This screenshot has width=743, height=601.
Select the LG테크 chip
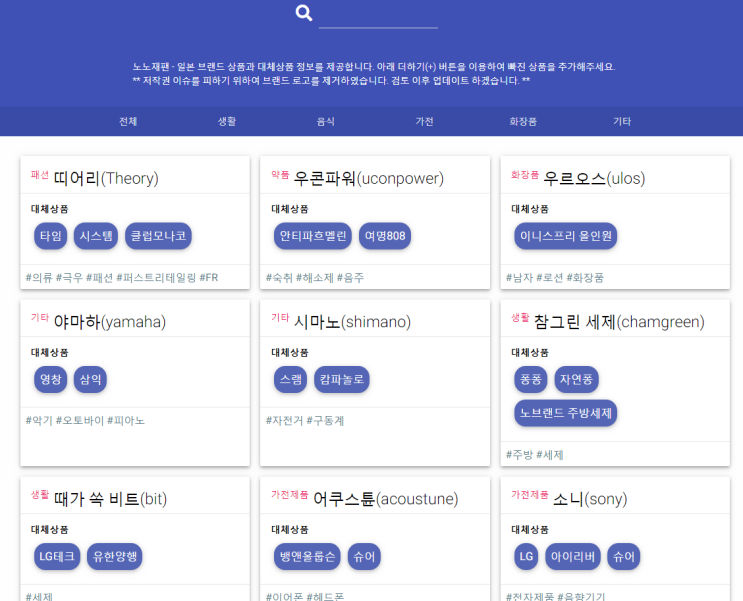point(57,556)
